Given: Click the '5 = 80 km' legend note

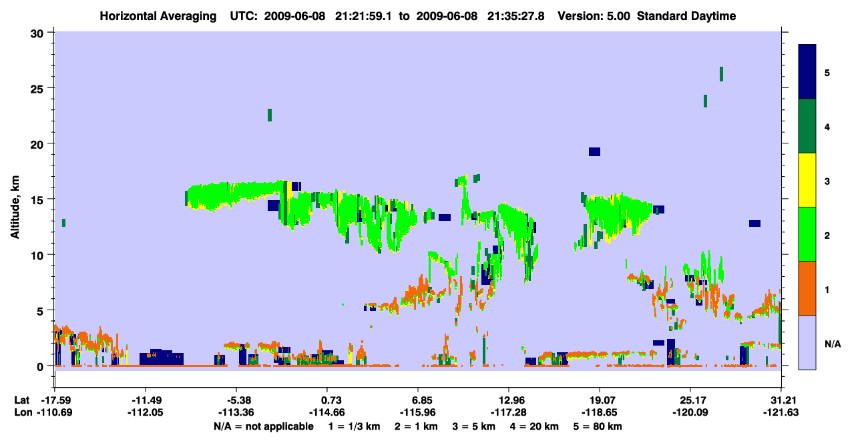Looking at the screenshot, I should point(597,426).
